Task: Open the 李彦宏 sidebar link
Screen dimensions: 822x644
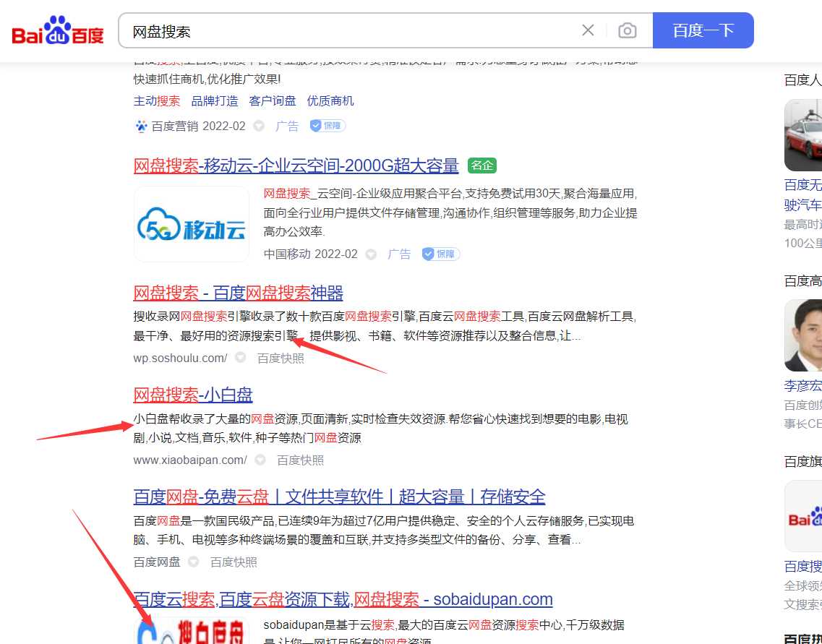Action: tap(802, 386)
